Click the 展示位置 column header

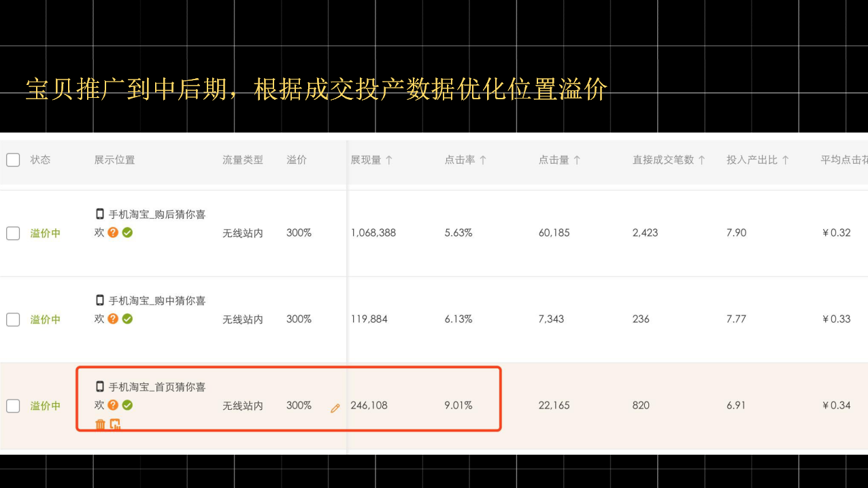[x=114, y=160]
